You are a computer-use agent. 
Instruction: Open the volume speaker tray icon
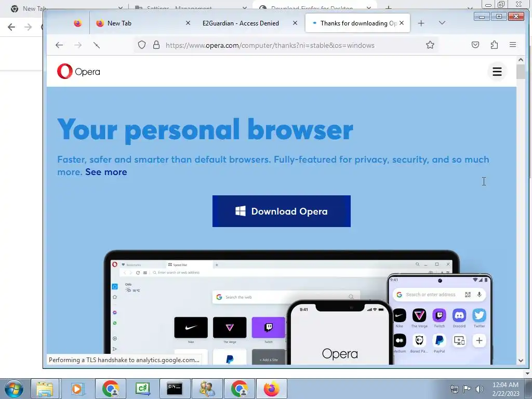point(479,389)
